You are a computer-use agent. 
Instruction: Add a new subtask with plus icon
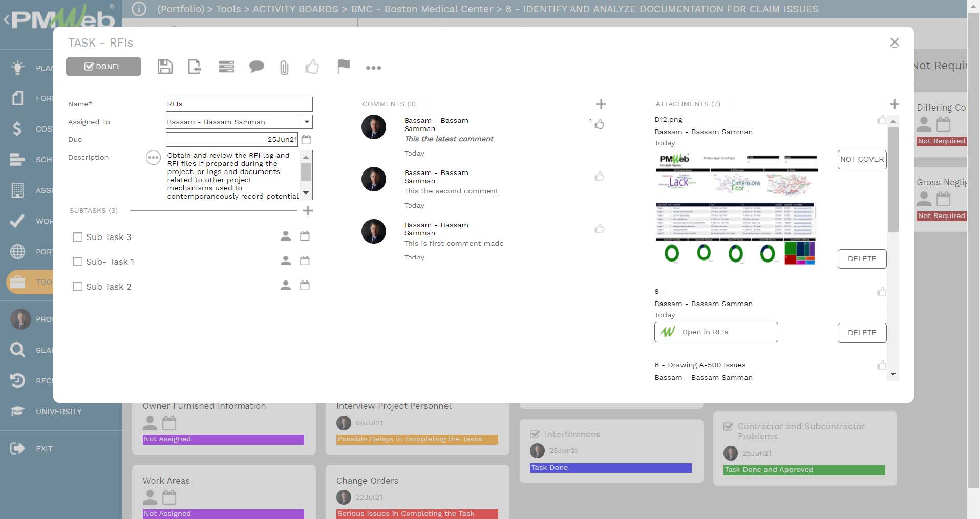click(x=308, y=211)
